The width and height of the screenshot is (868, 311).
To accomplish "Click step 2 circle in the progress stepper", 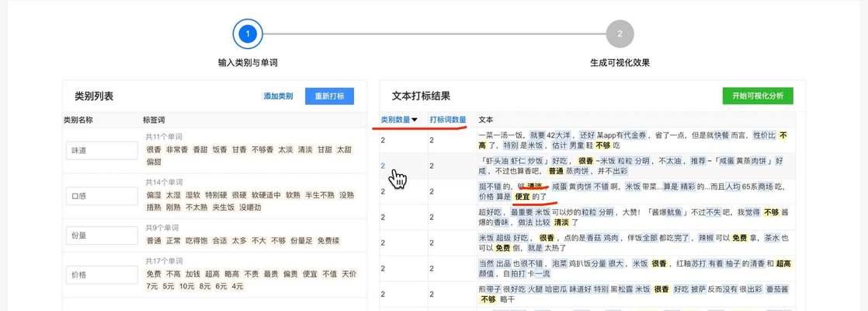I will (620, 33).
